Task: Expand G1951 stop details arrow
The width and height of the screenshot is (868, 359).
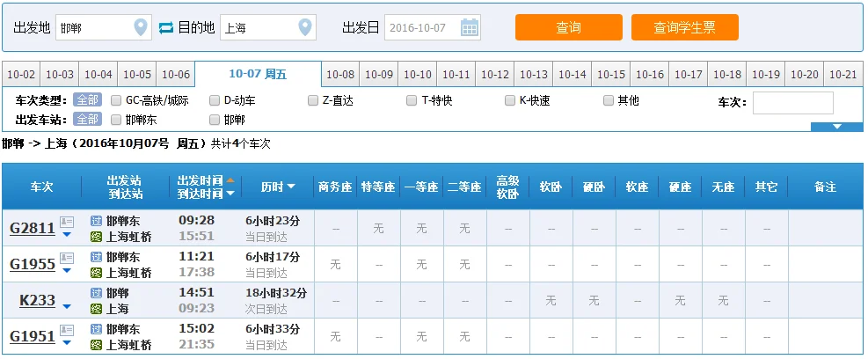Action: (67, 342)
